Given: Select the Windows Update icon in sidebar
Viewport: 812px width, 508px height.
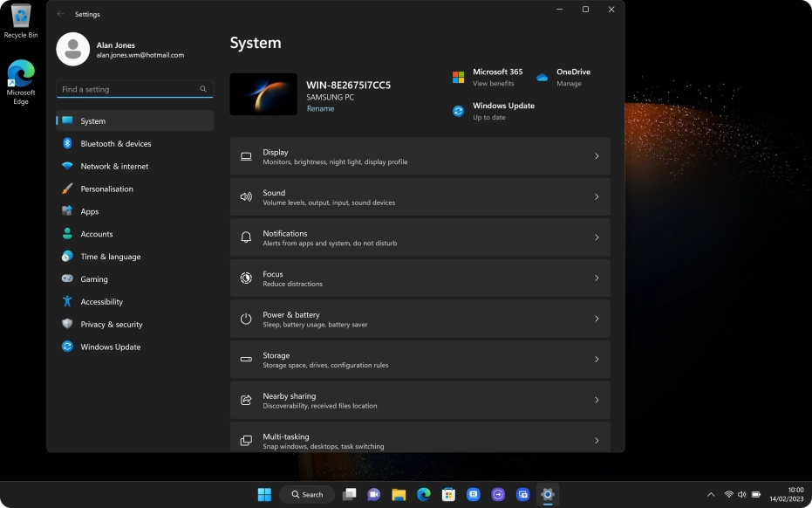Looking at the screenshot, I should (69, 347).
